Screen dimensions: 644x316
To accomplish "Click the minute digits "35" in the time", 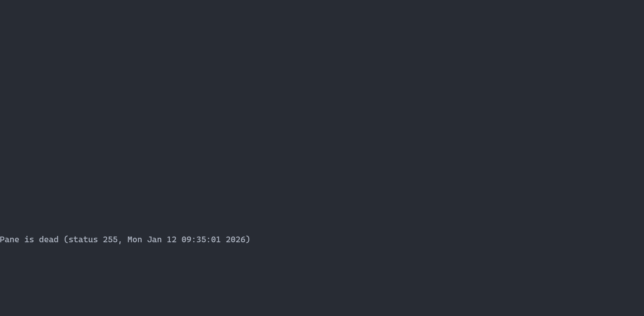I will coord(201,240).
